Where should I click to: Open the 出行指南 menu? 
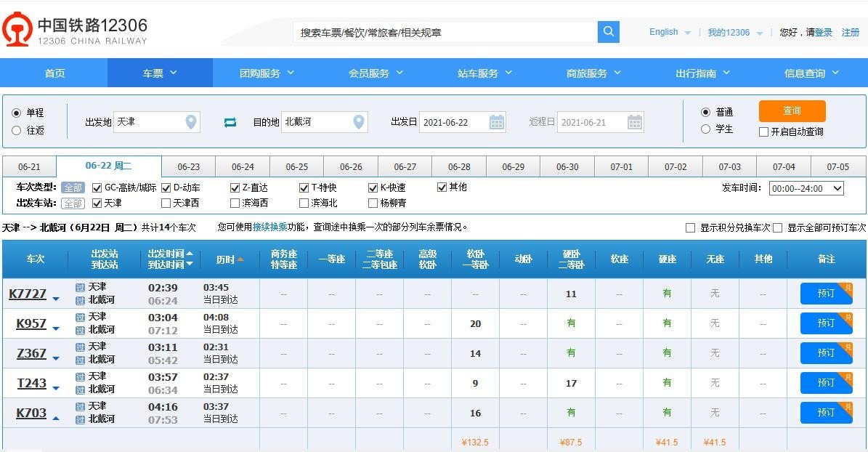click(x=702, y=73)
